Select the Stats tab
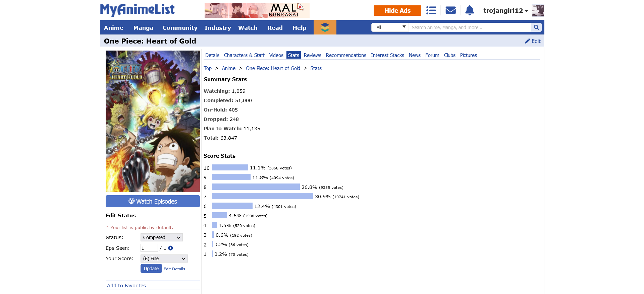The image size is (644, 294). [293, 55]
